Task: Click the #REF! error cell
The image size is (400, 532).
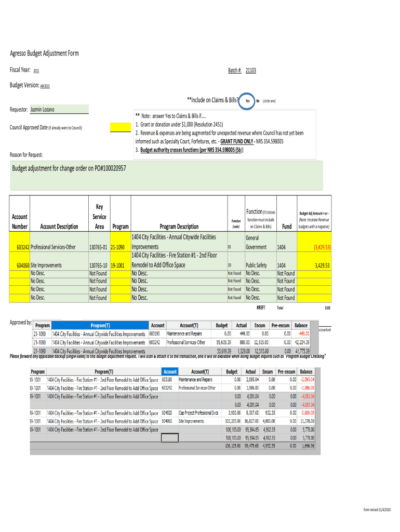Action: click(x=261, y=308)
